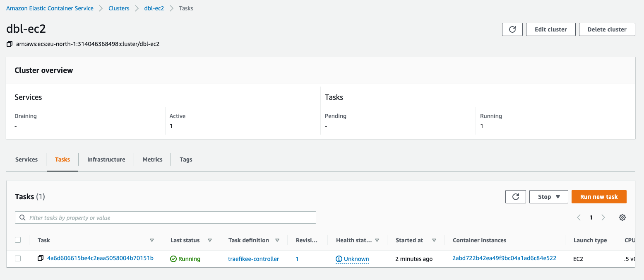644x280 pixels.
Task: Open traefikee-controller task definition link
Action: 253,259
